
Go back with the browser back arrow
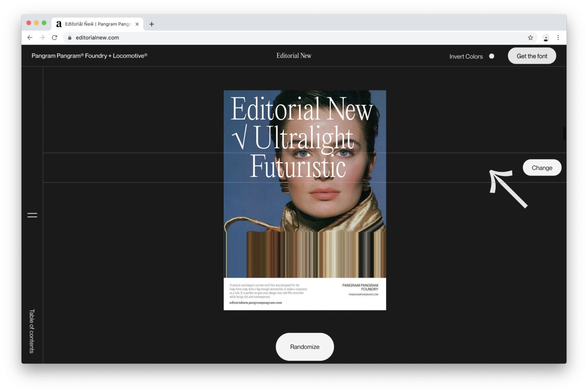click(x=30, y=38)
